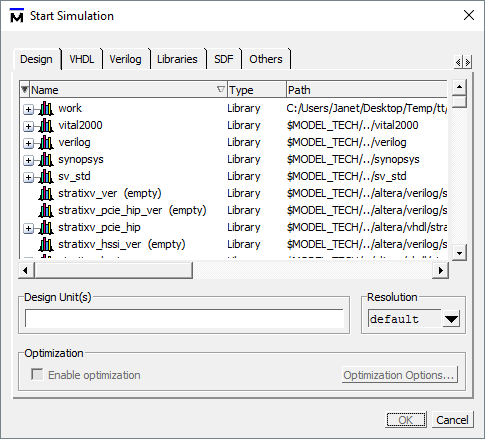Click the Design Unit(s) input field
Screen dimensions: 485x439
184,318
